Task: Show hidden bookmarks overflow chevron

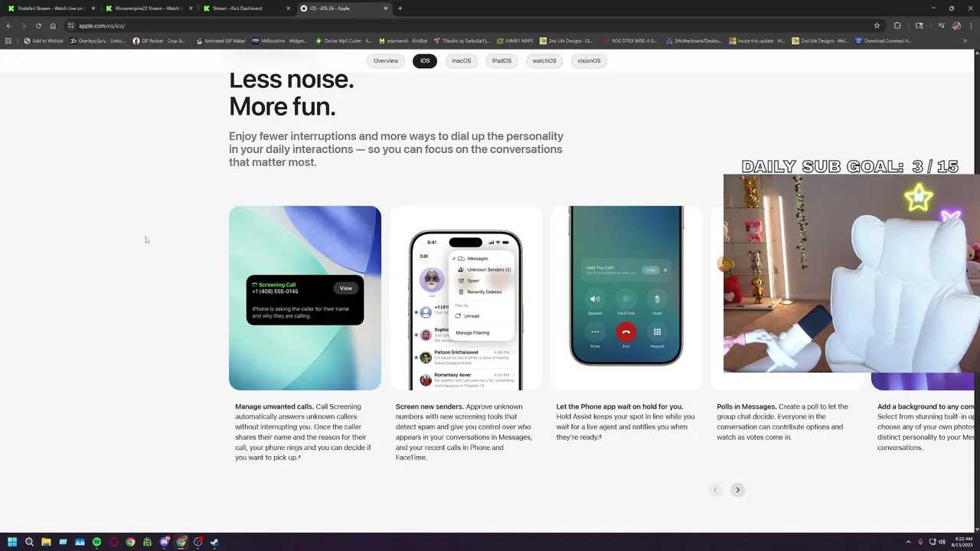Action: point(965,41)
